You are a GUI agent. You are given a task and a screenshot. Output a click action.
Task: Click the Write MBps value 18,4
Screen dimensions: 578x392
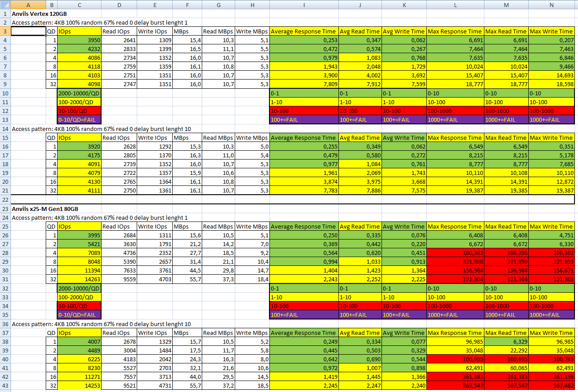coord(252,279)
